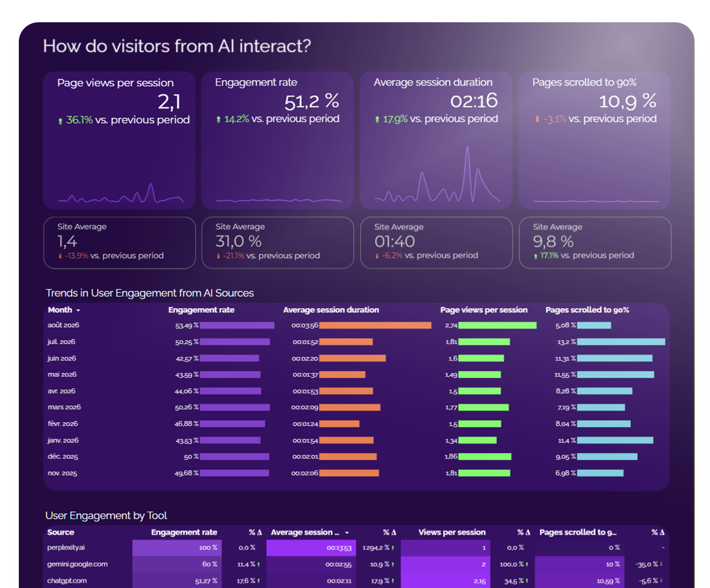Click the 60 % engagement cell for gemini
Screen dimensions: 710x588
177,564
